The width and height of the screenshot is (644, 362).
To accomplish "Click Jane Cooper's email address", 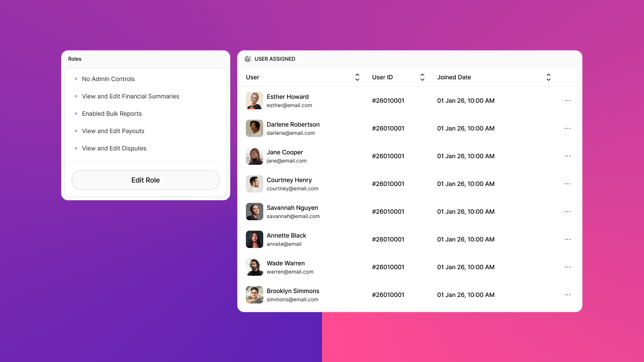I will point(287,161).
